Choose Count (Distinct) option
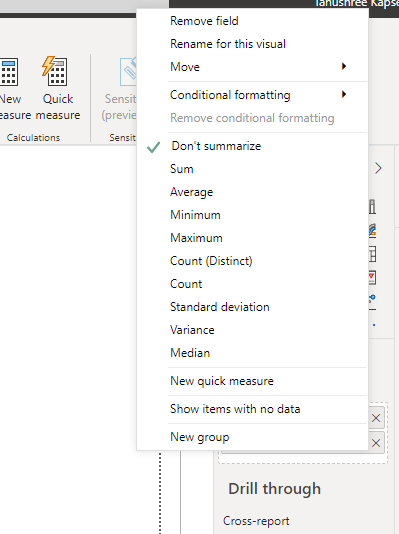399x534 pixels. point(252,261)
